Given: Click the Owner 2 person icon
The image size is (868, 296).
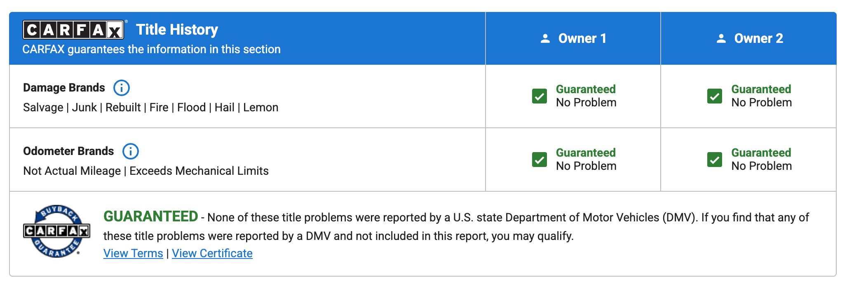Looking at the screenshot, I should [x=721, y=38].
